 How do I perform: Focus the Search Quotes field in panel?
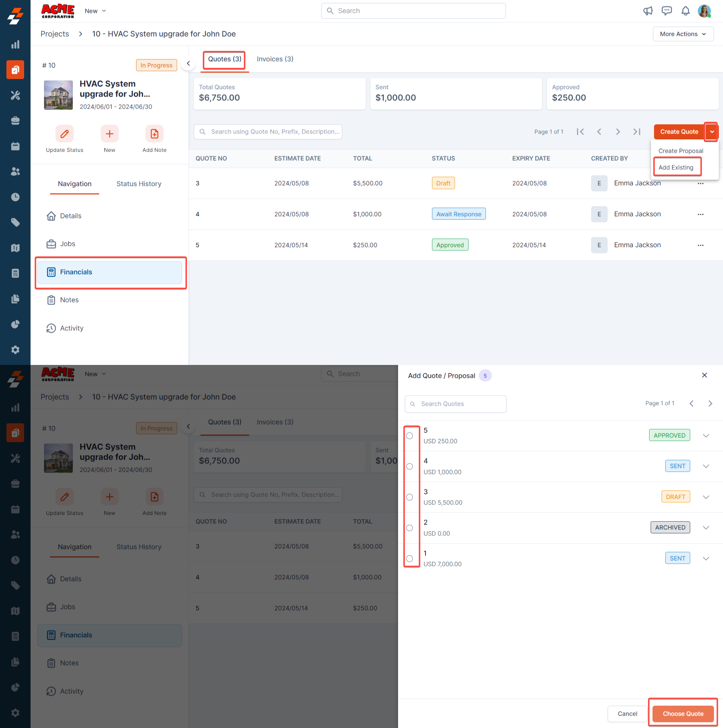[x=455, y=404]
